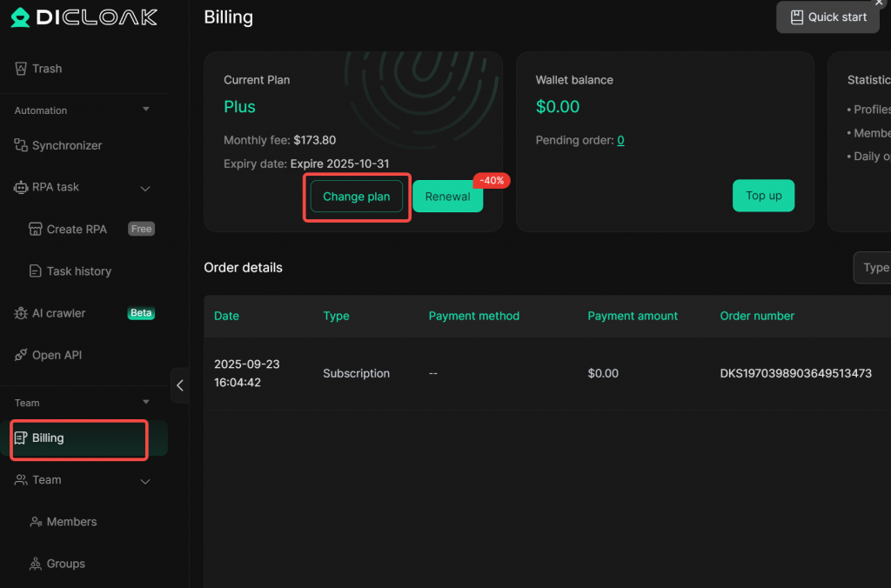This screenshot has height=588, width=891.
Task: Click the Groups sidebar icon
Action: pos(36,564)
